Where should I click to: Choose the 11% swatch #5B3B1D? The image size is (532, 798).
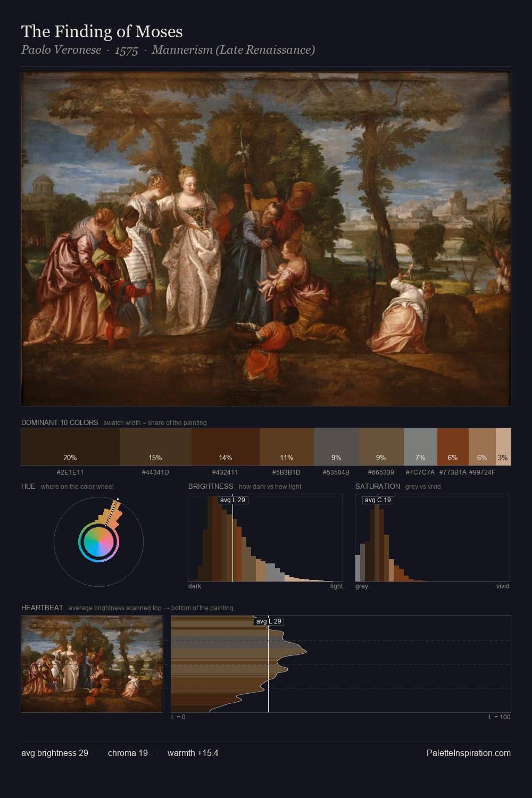point(287,447)
